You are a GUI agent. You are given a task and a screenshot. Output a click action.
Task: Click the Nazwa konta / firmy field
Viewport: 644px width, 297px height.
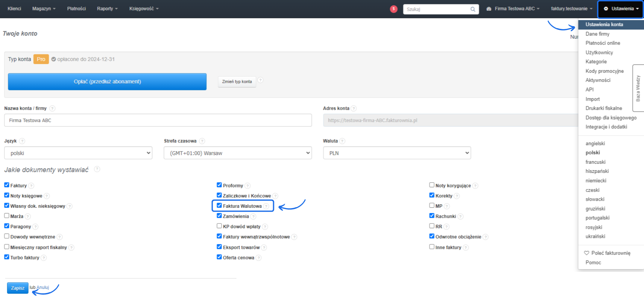pos(158,120)
